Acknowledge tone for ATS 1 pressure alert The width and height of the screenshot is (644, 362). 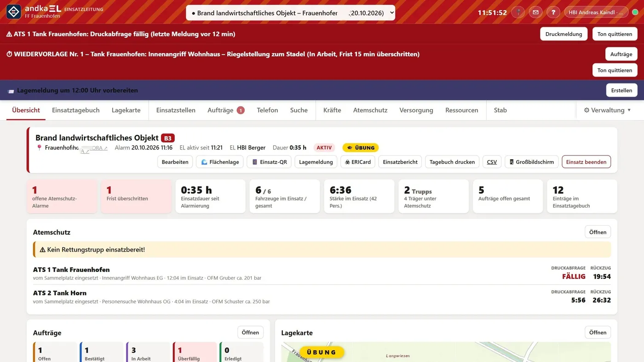pyautogui.click(x=615, y=34)
